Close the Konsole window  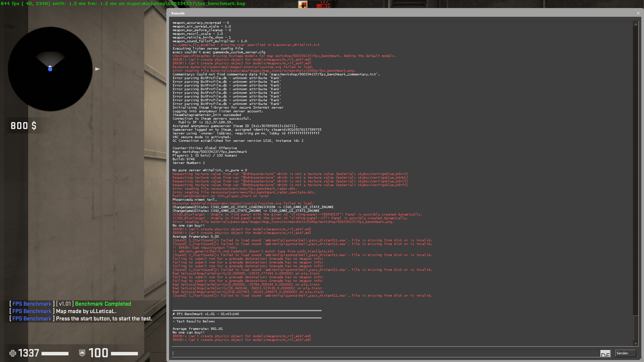pyautogui.click(x=638, y=13)
